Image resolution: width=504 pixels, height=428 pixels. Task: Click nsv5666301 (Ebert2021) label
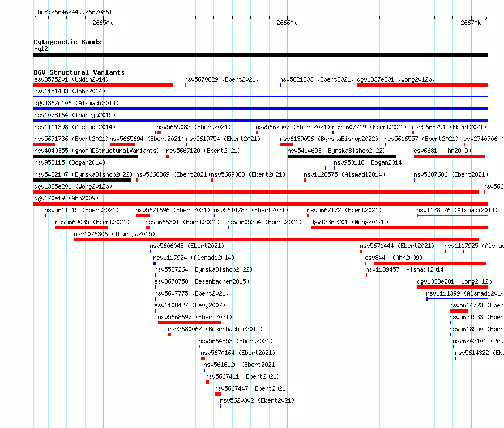182,222
